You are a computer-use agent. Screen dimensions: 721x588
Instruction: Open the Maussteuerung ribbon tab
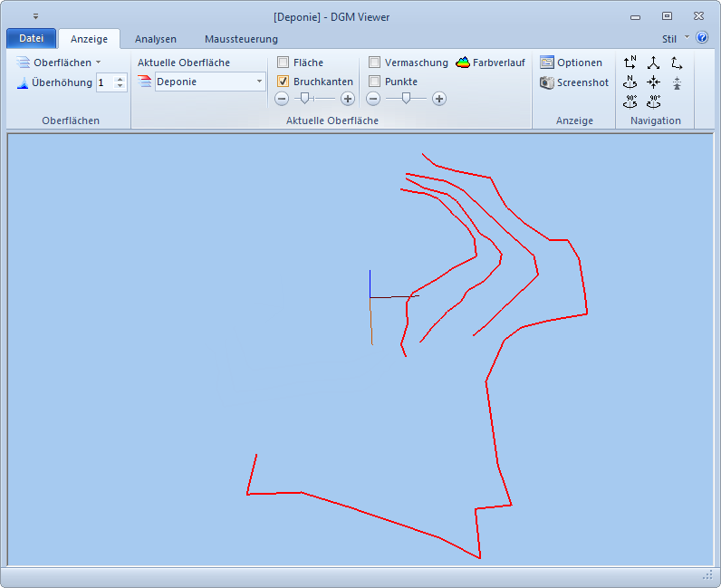[x=241, y=39]
